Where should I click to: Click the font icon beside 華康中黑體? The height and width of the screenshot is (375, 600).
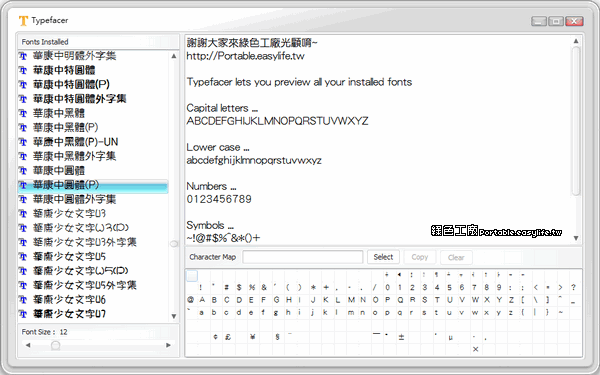click(23, 113)
